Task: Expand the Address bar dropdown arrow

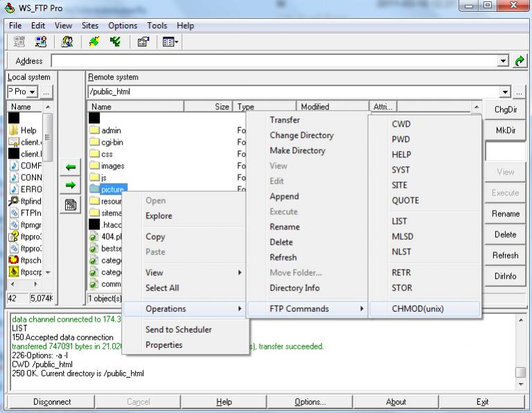Action: point(503,61)
